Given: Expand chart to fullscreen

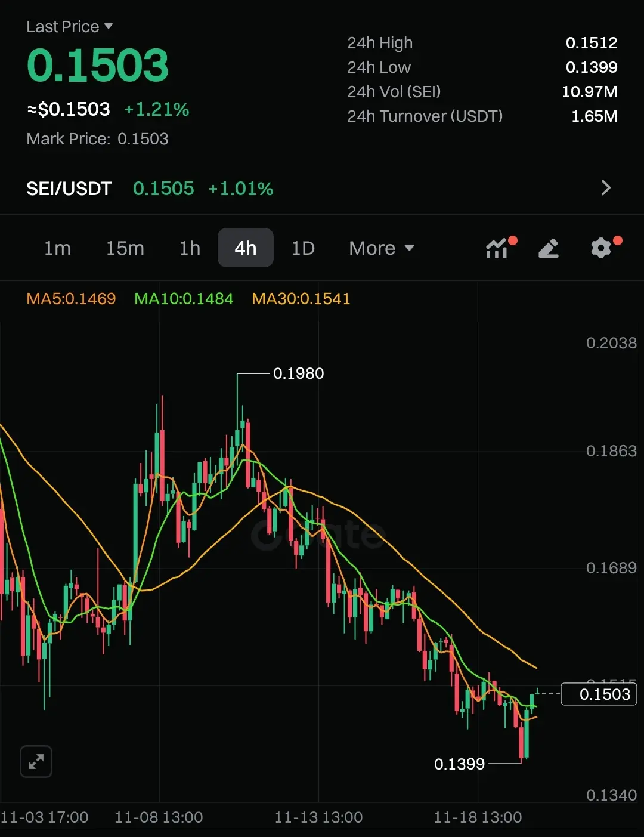Looking at the screenshot, I should tap(36, 761).
